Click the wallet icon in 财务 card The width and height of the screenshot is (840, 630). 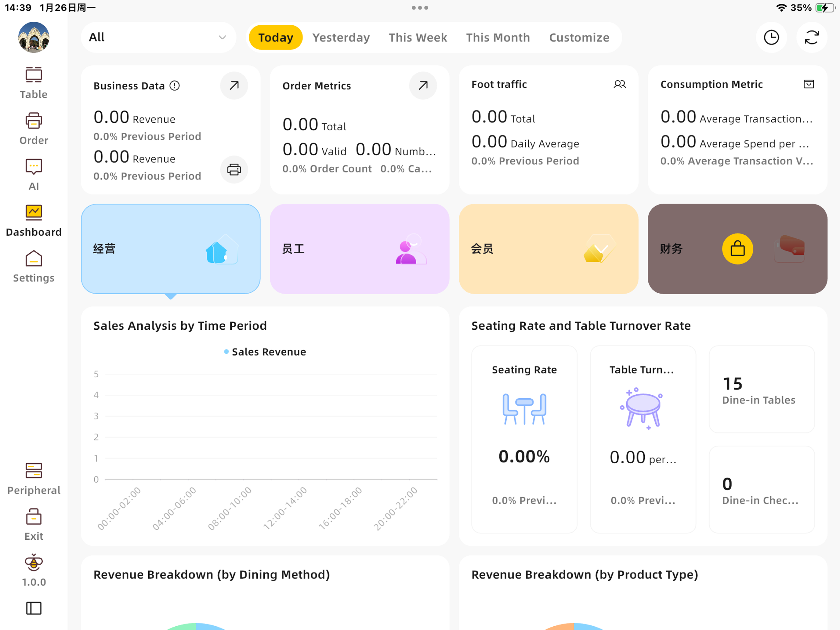pos(789,249)
